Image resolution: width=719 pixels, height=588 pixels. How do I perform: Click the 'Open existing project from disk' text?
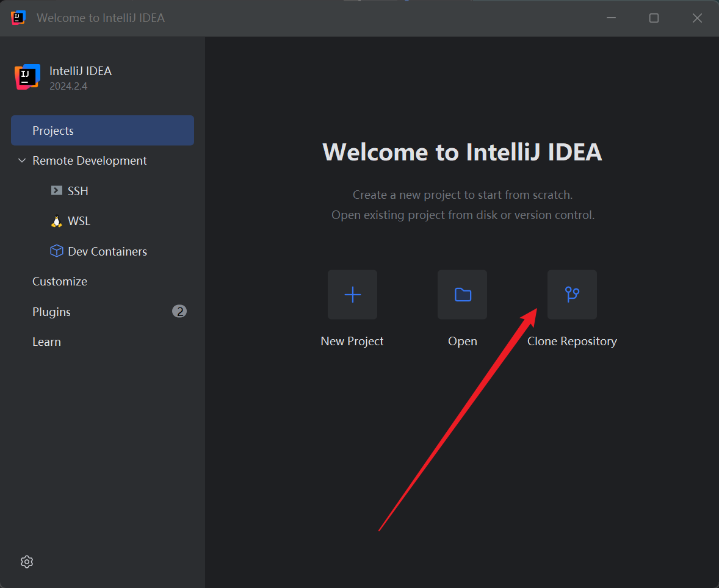pyautogui.click(x=463, y=215)
